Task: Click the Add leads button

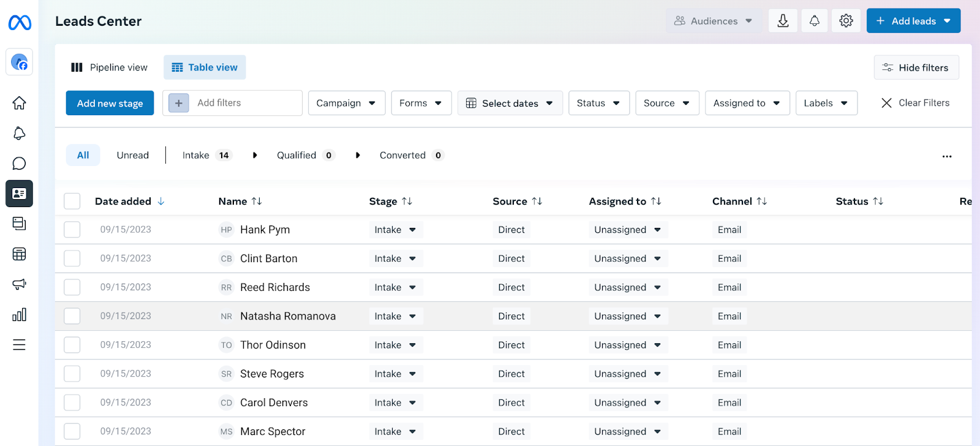Action: (913, 21)
